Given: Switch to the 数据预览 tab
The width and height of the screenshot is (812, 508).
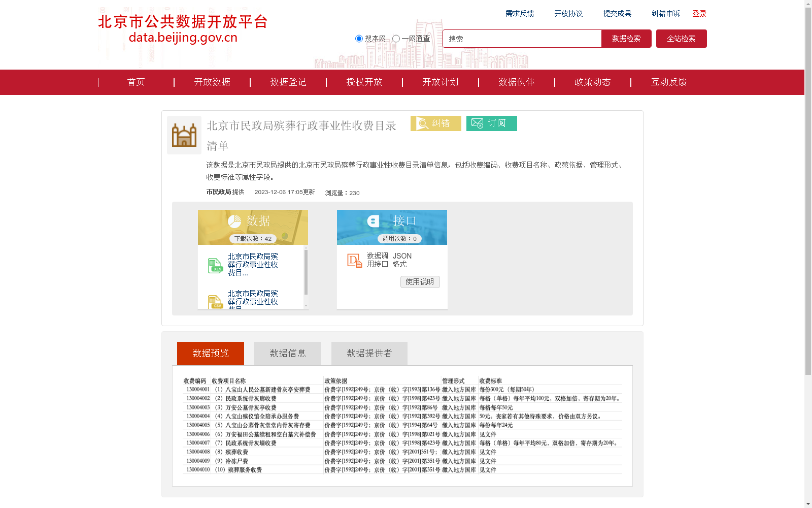Looking at the screenshot, I should pos(211,354).
